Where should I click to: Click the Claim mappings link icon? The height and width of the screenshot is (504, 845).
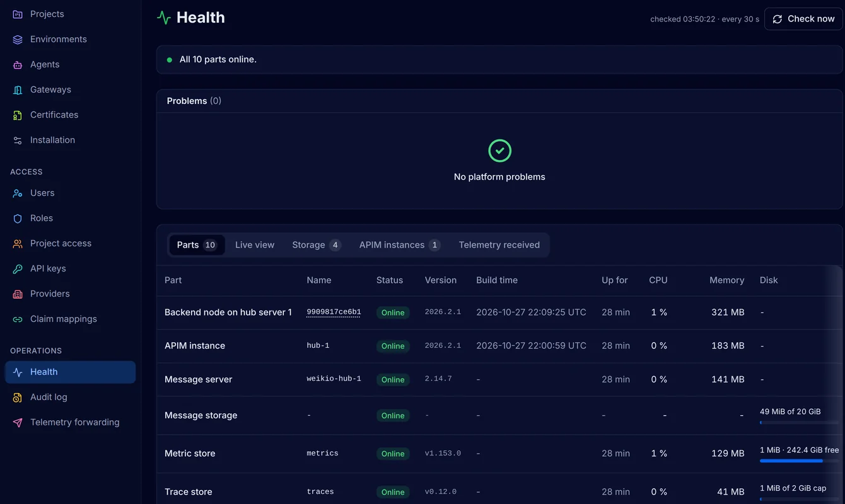(18, 319)
